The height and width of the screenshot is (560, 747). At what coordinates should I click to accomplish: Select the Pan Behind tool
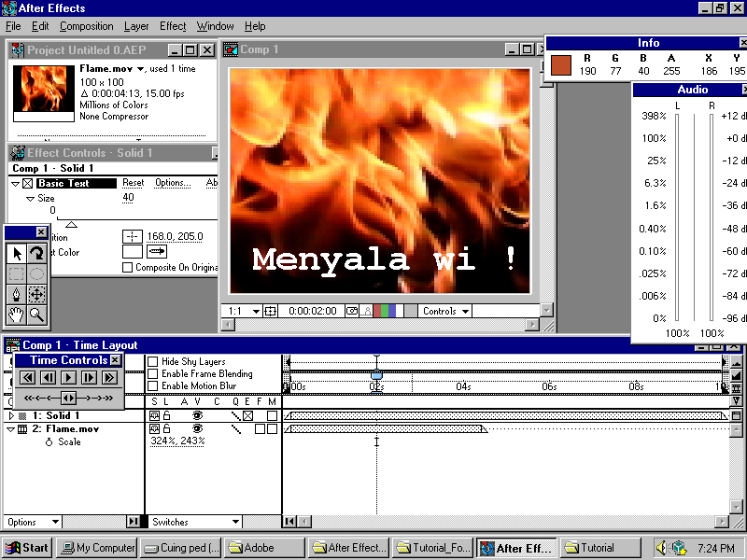(36, 294)
